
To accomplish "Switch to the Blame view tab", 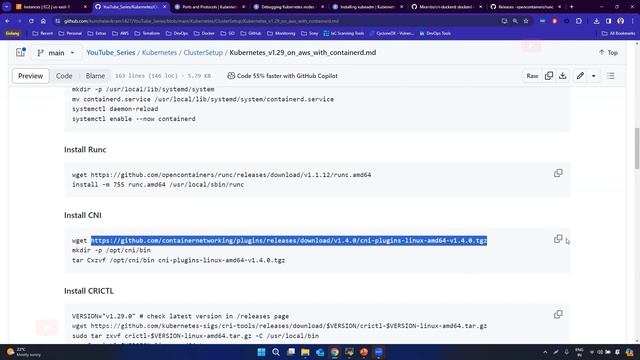I will coord(95,76).
